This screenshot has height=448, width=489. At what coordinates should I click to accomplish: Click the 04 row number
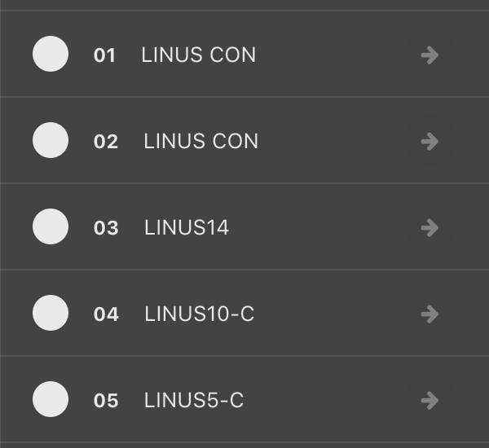106,315
